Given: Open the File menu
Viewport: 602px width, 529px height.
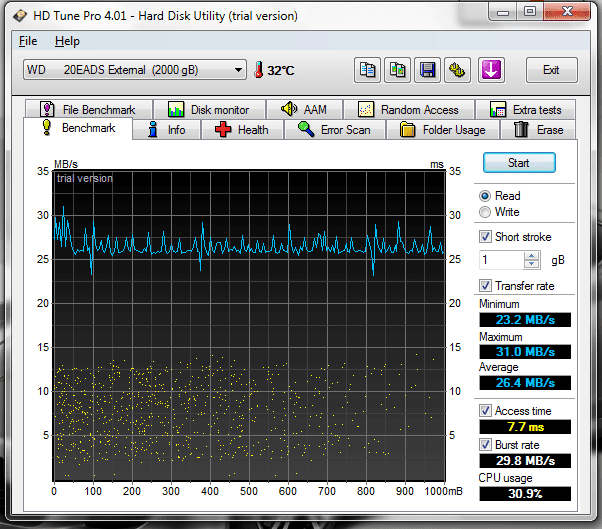Looking at the screenshot, I should click(x=28, y=41).
